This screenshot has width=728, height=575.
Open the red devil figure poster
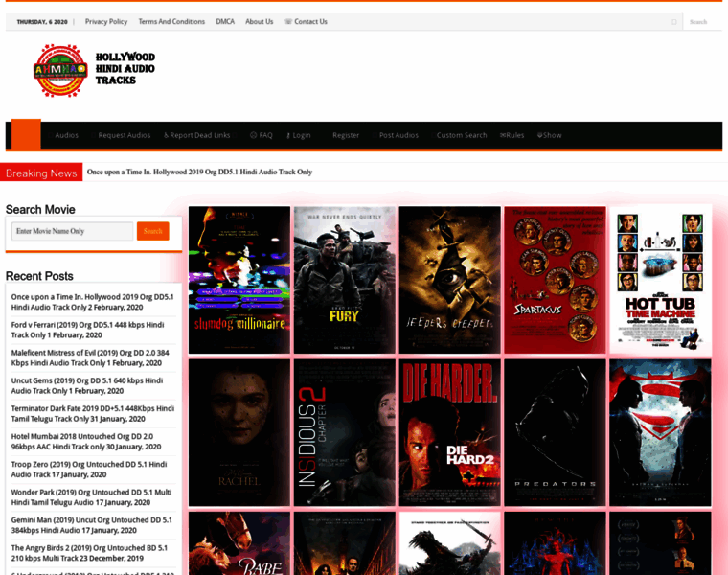pyautogui.click(x=556, y=543)
